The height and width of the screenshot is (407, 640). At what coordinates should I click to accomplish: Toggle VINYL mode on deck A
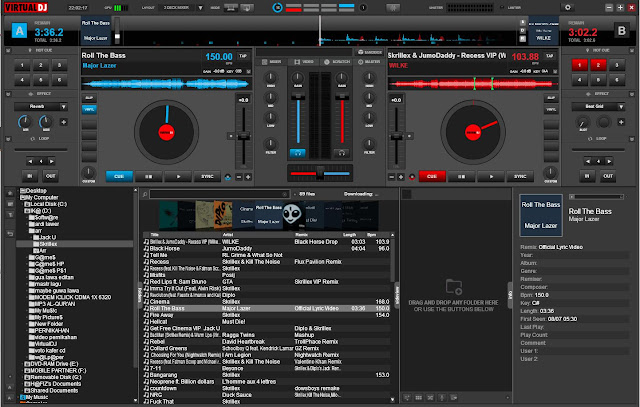coord(89,109)
